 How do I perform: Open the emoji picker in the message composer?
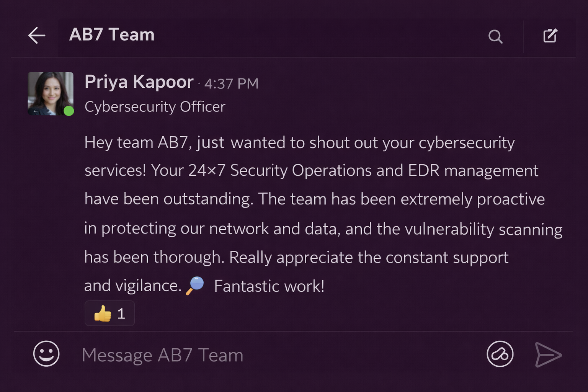46,354
